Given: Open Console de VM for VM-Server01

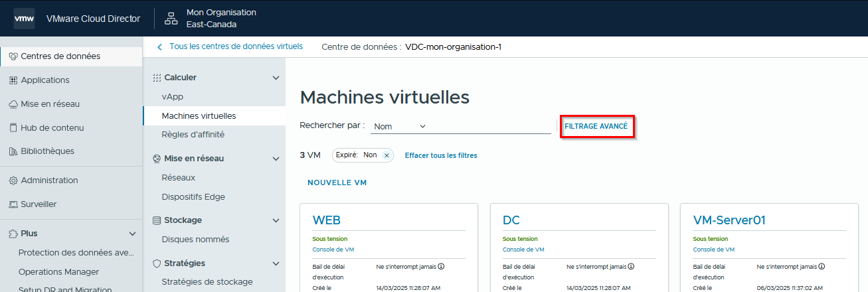Looking at the screenshot, I should coord(713,250).
